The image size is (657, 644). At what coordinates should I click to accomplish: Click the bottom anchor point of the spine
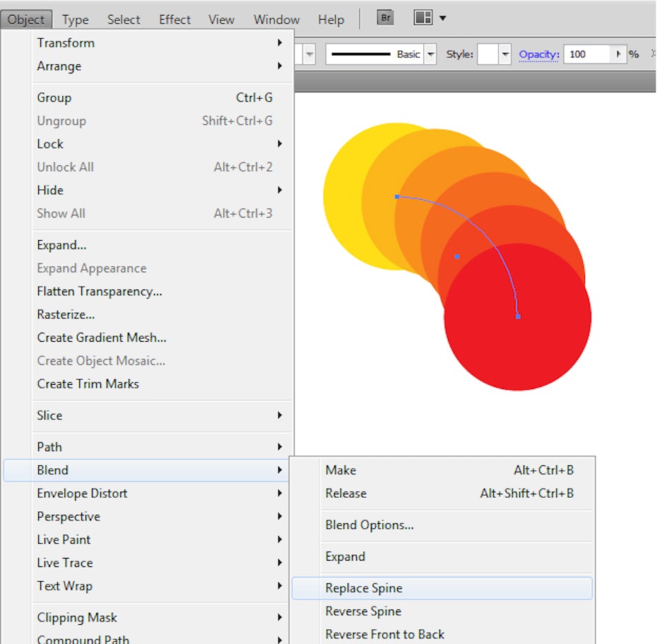pos(518,316)
